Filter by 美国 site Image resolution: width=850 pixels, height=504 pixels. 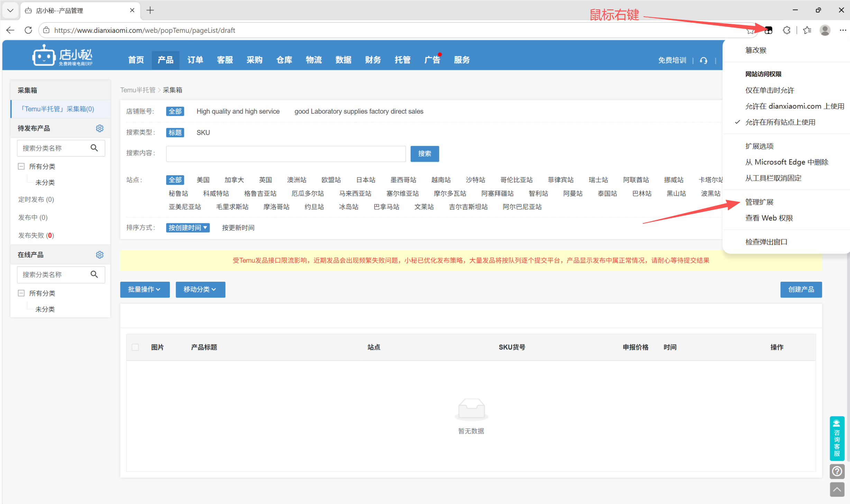[203, 180]
